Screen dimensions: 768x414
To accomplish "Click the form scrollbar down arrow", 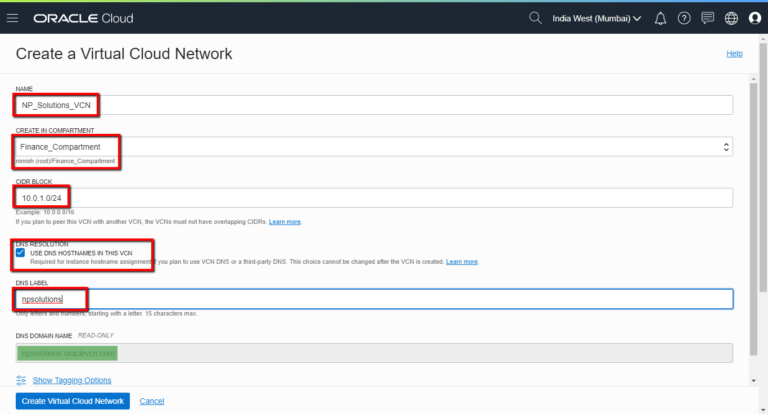I will pos(753,381).
